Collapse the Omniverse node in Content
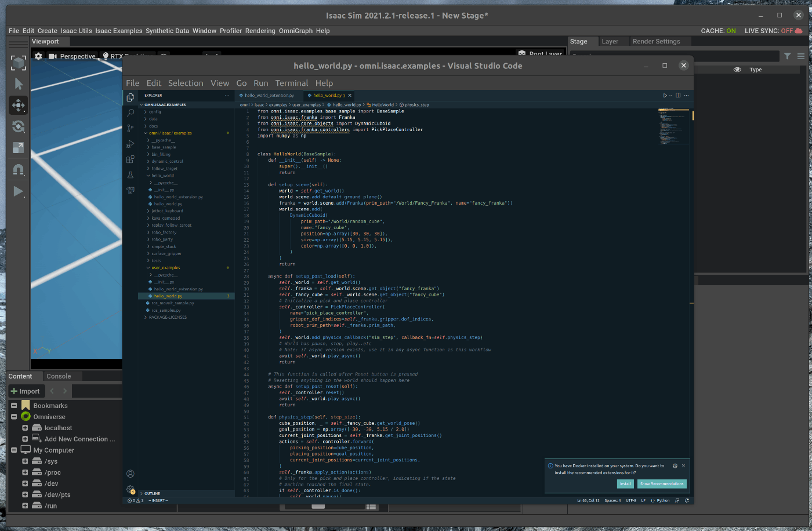 pyautogui.click(x=14, y=417)
